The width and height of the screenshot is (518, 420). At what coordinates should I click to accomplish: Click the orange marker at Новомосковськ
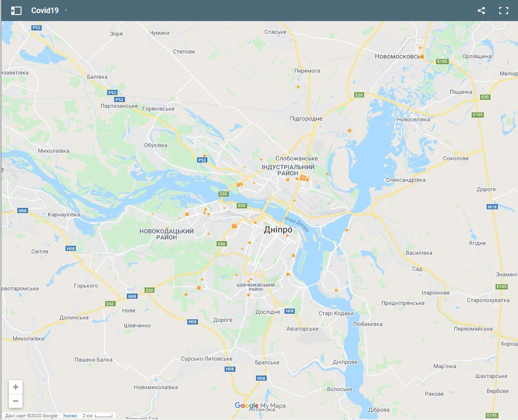click(x=422, y=57)
